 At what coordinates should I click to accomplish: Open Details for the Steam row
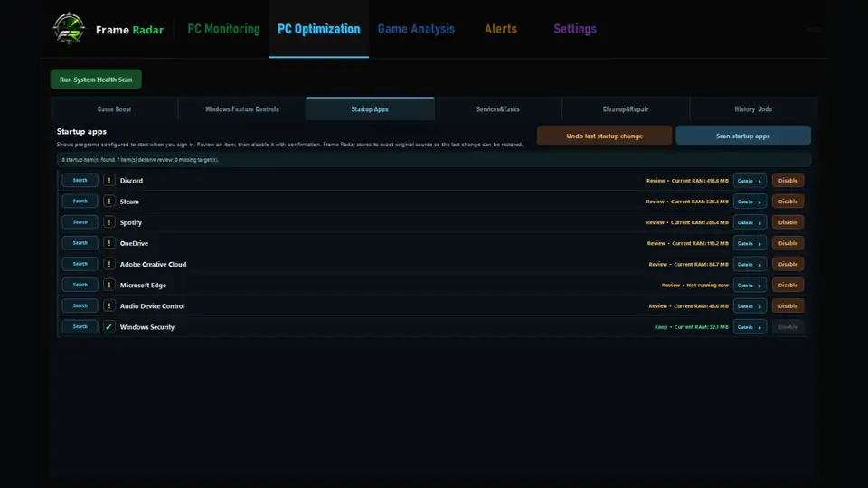pos(750,202)
